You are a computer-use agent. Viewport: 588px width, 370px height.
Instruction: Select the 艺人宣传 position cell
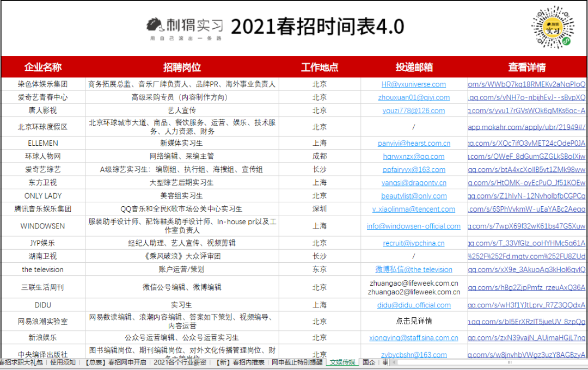tap(182, 110)
